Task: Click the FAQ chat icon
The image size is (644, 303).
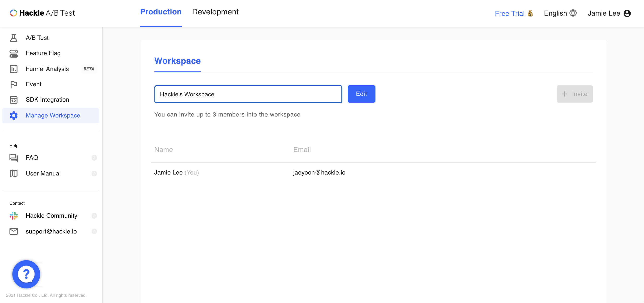Action: click(13, 157)
